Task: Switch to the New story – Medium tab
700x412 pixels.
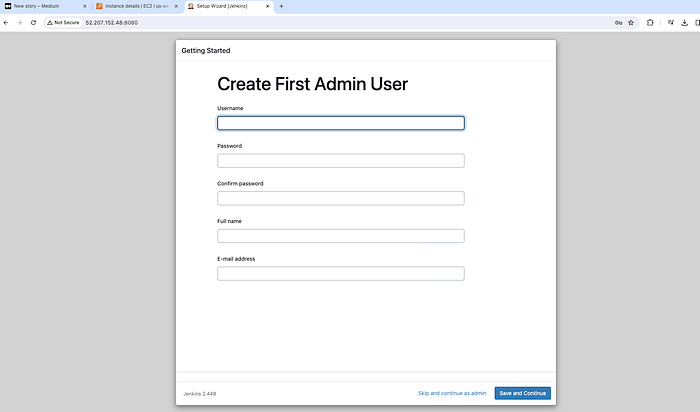Action: click(42, 6)
